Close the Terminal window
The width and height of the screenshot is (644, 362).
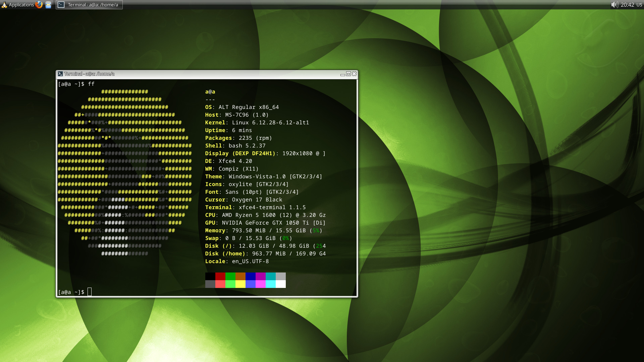click(354, 74)
